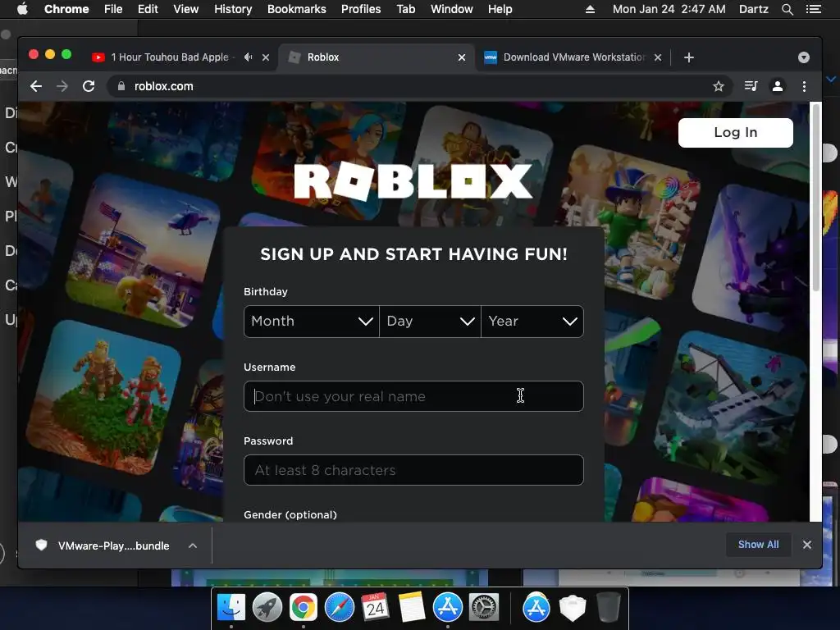
Task: Reload the roblox.com page
Action: tap(89, 86)
